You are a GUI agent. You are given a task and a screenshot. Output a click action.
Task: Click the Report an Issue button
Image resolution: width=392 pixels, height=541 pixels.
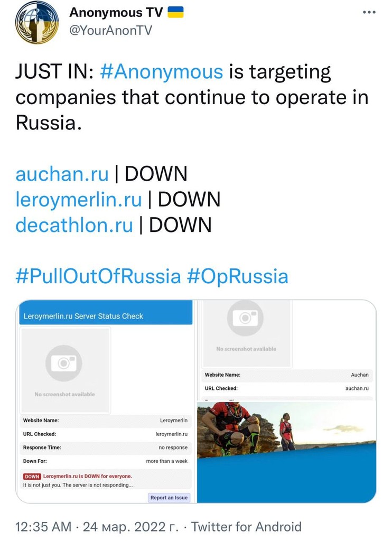(169, 498)
